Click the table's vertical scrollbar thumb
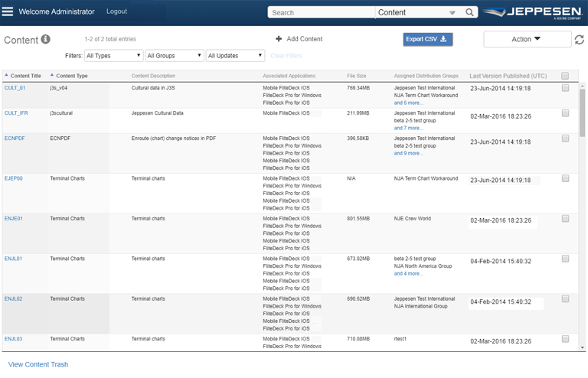This screenshot has width=588, height=378. 582,112
